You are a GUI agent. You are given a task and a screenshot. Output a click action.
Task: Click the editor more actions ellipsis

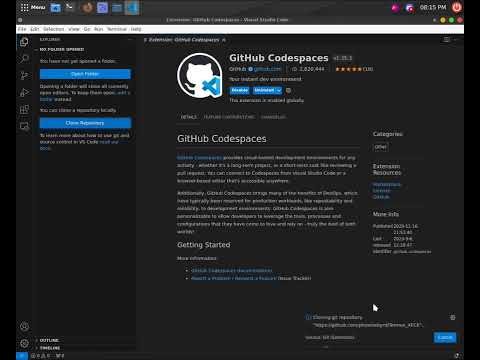coord(457,40)
